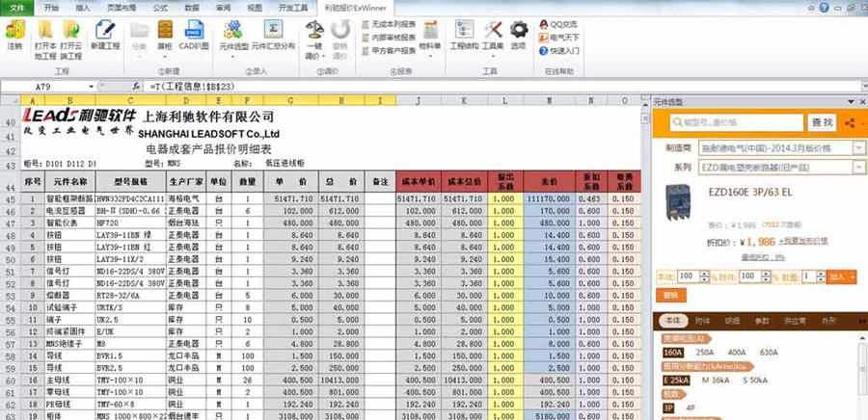
Task: Click the model search input field
Action: coord(737,122)
